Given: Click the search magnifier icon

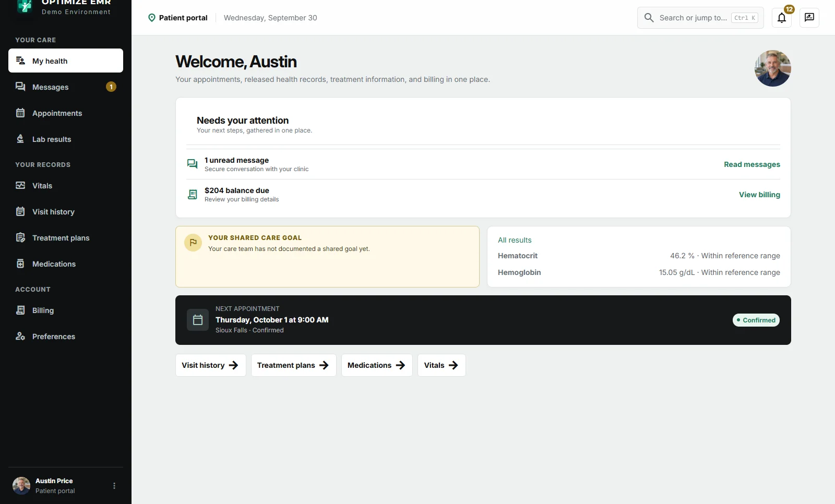Looking at the screenshot, I should pos(649,18).
